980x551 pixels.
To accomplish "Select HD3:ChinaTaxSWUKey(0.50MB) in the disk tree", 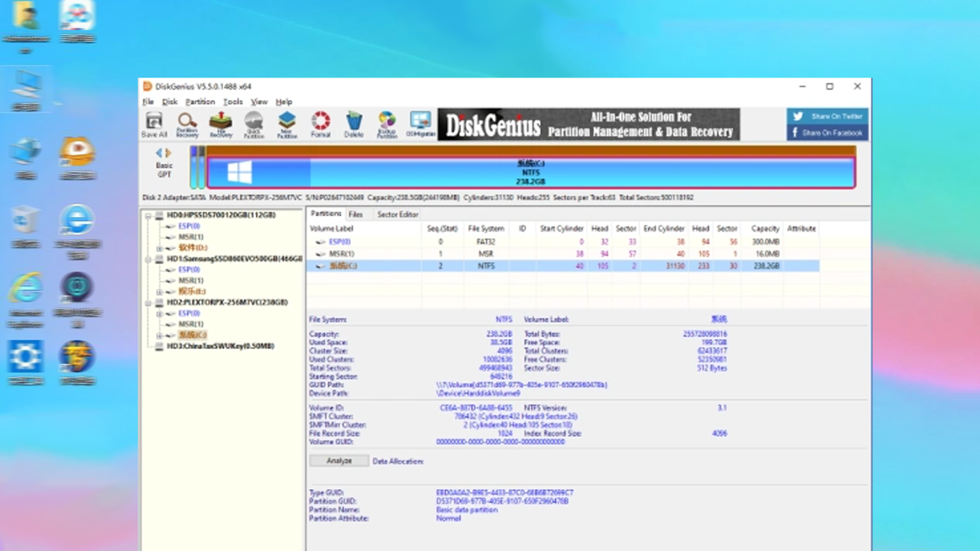I will click(x=220, y=346).
